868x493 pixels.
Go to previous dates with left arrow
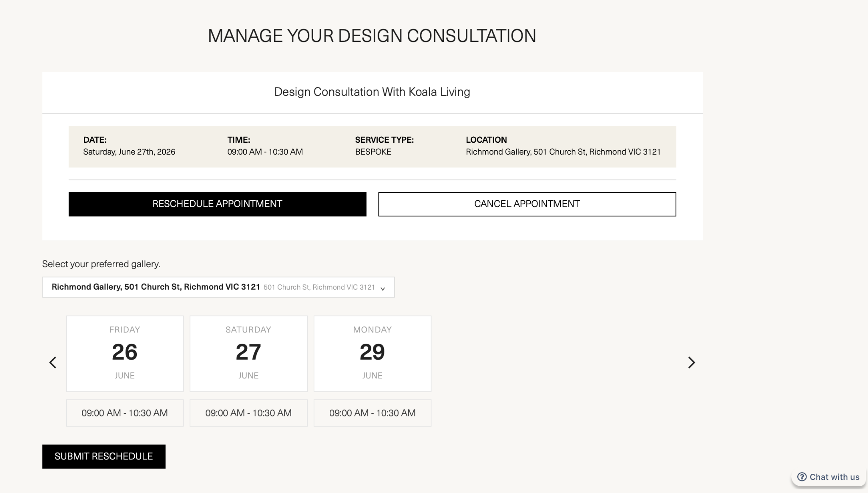pos(53,363)
